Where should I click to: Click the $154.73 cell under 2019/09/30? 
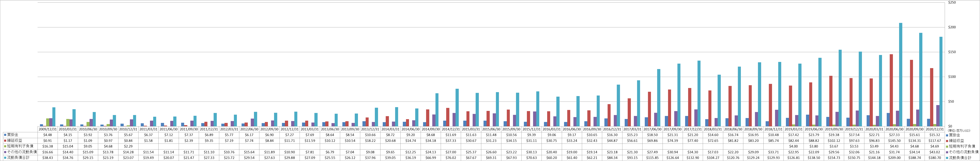coord(835,158)
